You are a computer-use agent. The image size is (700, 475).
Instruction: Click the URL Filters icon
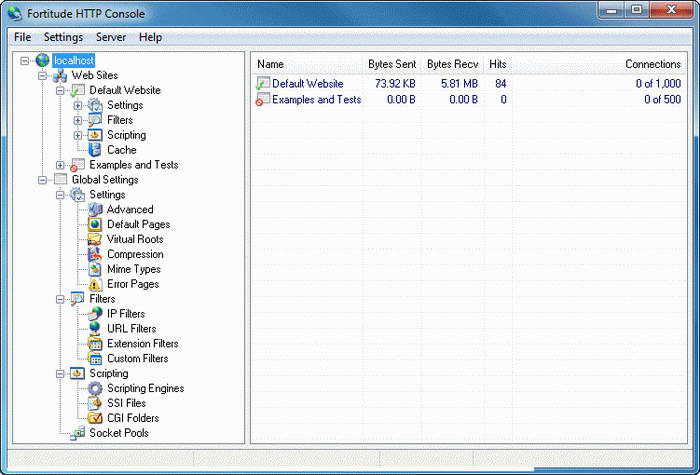tap(95, 329)
